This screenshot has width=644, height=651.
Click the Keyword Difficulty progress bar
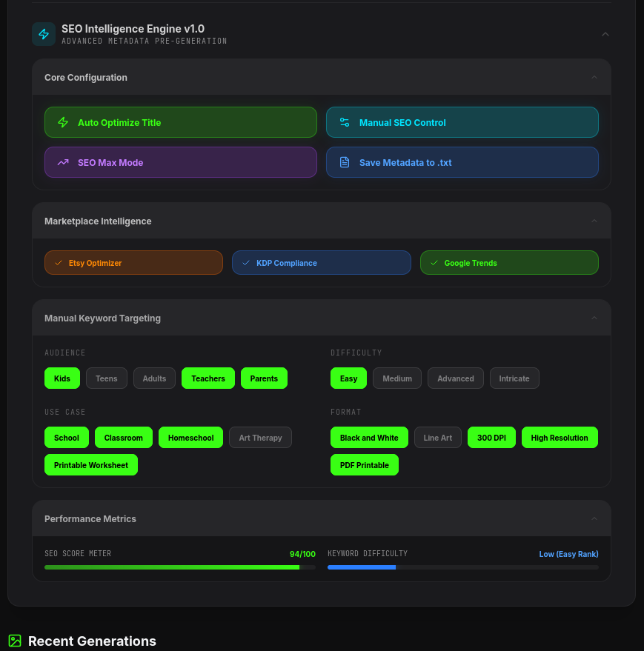click(463, 567)
